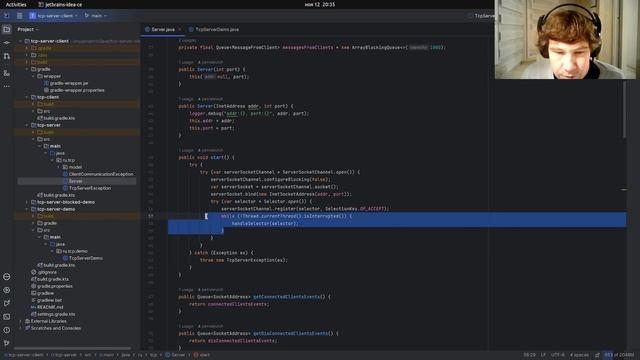Click getConnectedClientsEvents method name
Screen dimensions: 640x360
click(x=286, y=297)
